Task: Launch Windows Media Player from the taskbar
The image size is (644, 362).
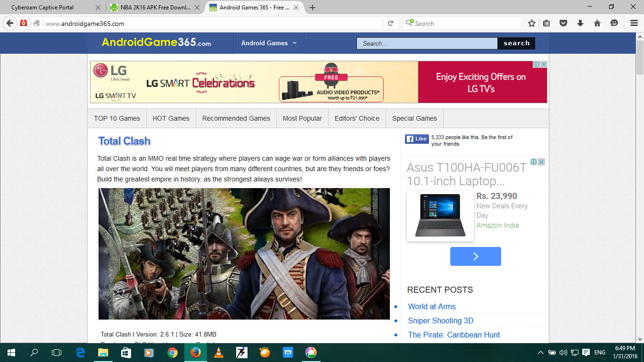Action: pos(149,353)
